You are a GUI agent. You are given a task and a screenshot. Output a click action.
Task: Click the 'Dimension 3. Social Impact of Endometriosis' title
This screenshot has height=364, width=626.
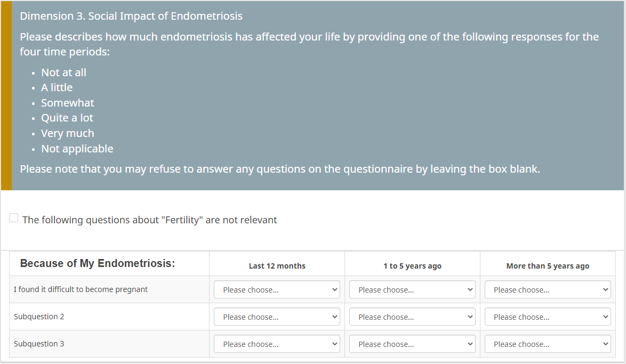pos(131,16)
